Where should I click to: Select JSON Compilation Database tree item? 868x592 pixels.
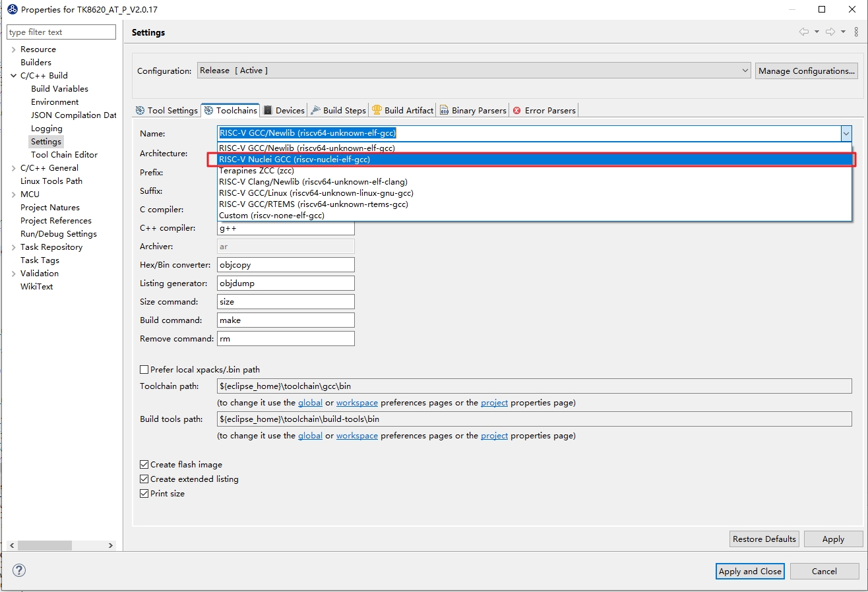click(x=73, y=115)
